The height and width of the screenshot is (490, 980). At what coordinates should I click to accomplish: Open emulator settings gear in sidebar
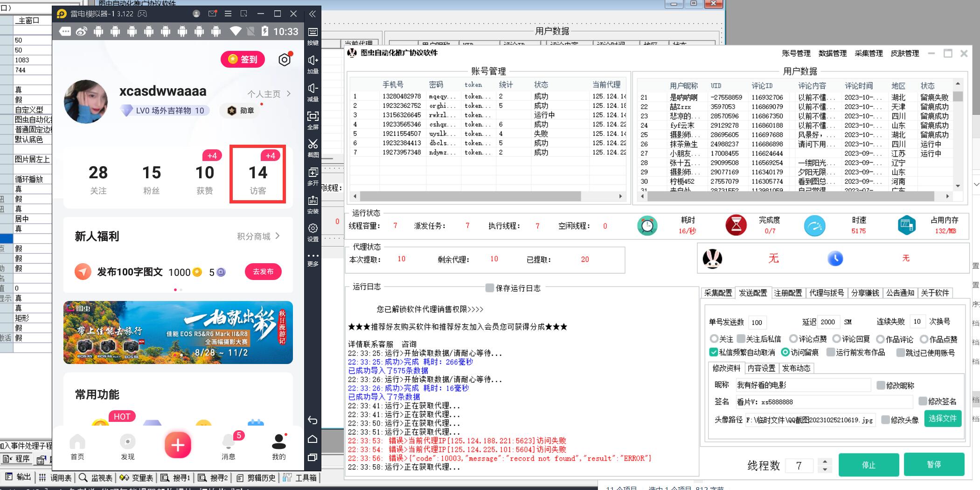(x=313, y=229)
